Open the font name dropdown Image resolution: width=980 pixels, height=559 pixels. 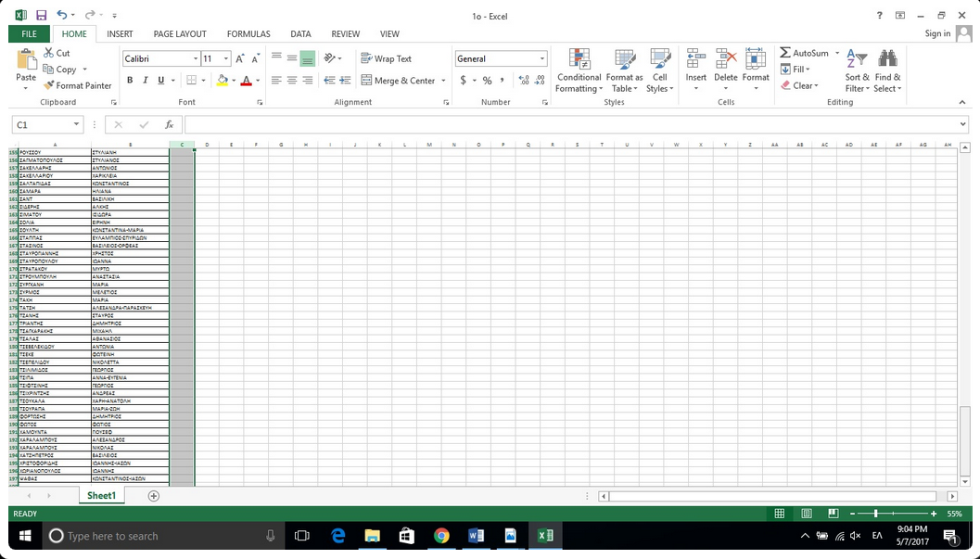pyautogui.click(x=196, y=58)
